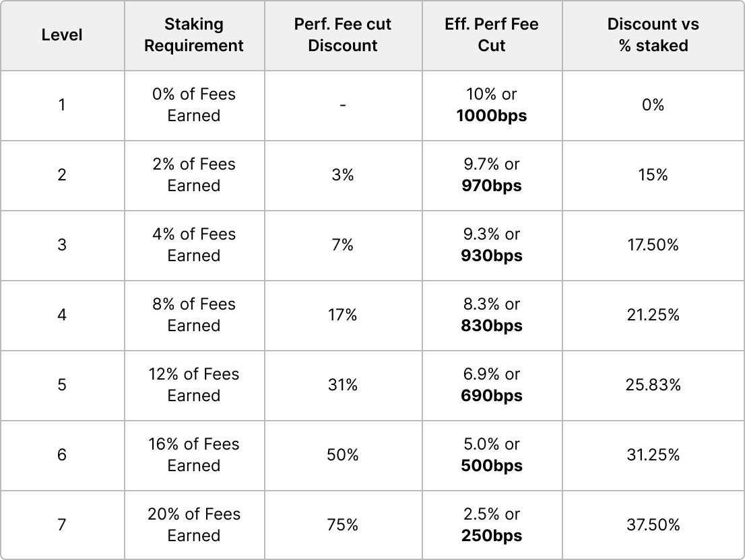The image size is (745, 560).
Task: Click the 930bps effective fee cell
Action: tap(492, 245)
